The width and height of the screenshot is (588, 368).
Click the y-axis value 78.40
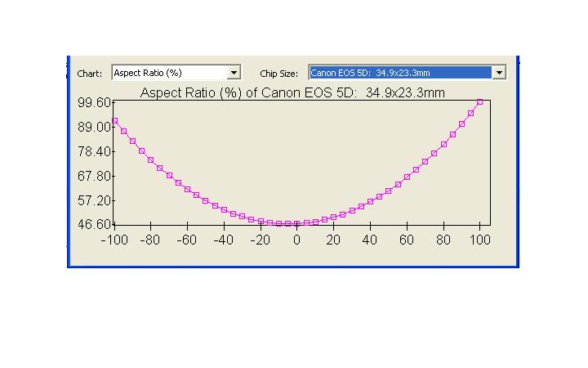pos(94,152)
